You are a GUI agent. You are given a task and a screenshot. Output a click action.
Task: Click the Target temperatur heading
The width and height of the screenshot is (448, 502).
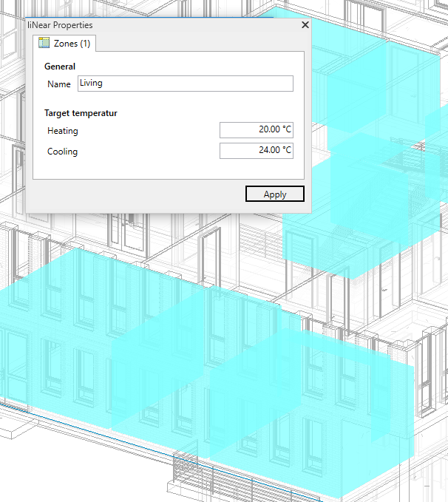point(81,113)
